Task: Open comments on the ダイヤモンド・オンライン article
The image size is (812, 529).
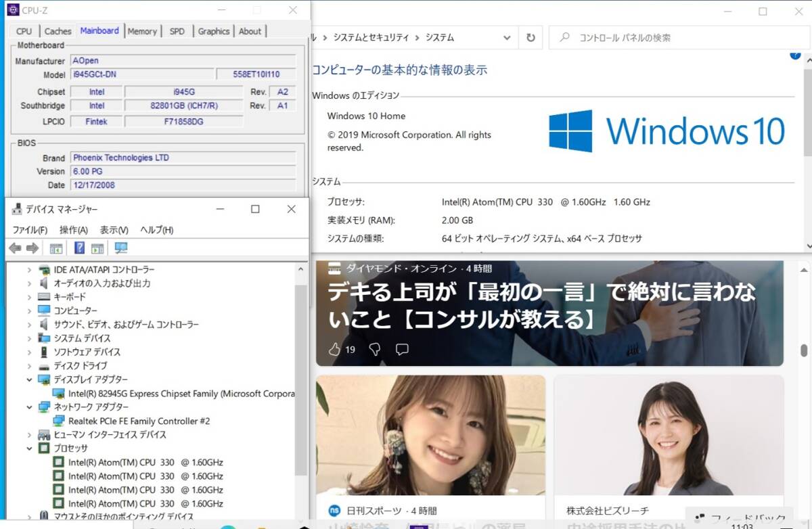Action: [x=402, y=349]
